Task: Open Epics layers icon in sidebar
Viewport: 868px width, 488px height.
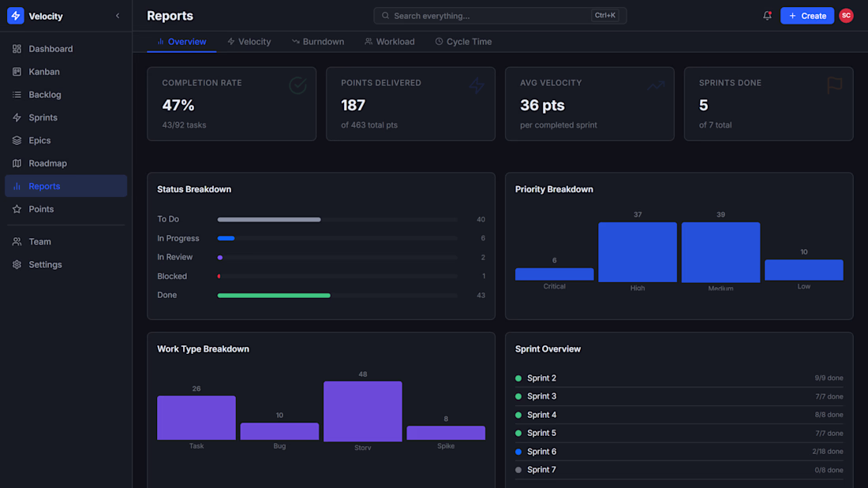Action: click(17, 140)
